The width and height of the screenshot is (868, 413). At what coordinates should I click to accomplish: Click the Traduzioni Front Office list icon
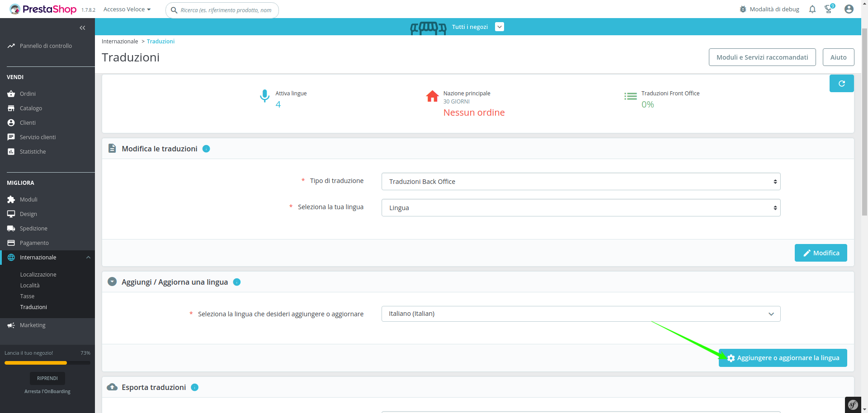click(x=630, y=96)
